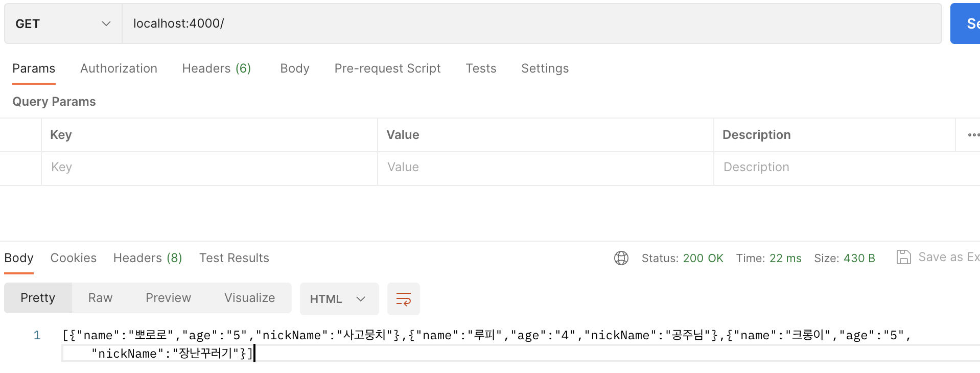Click the request URL field
This screenshot has width=980, height=373.
point(531,24)
